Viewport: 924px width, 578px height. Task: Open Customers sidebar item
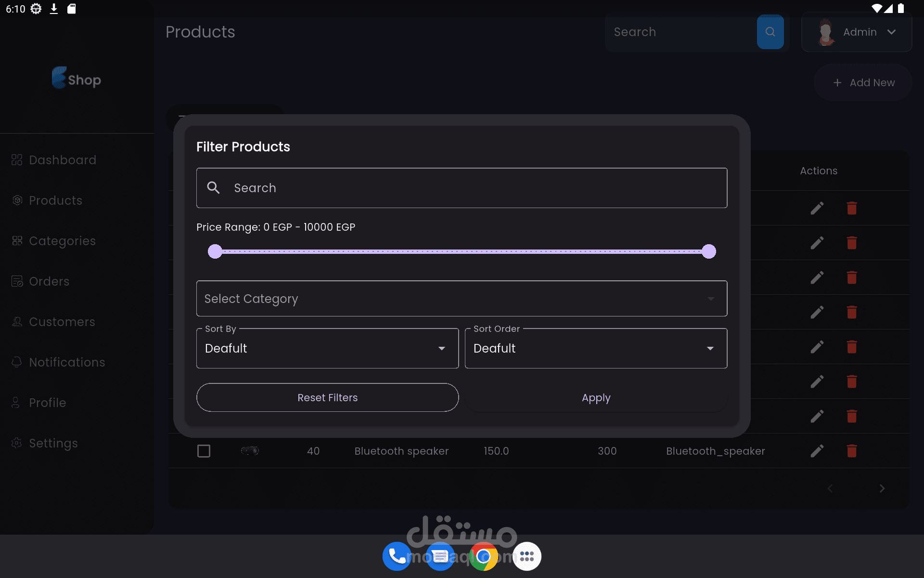[62, 322]
